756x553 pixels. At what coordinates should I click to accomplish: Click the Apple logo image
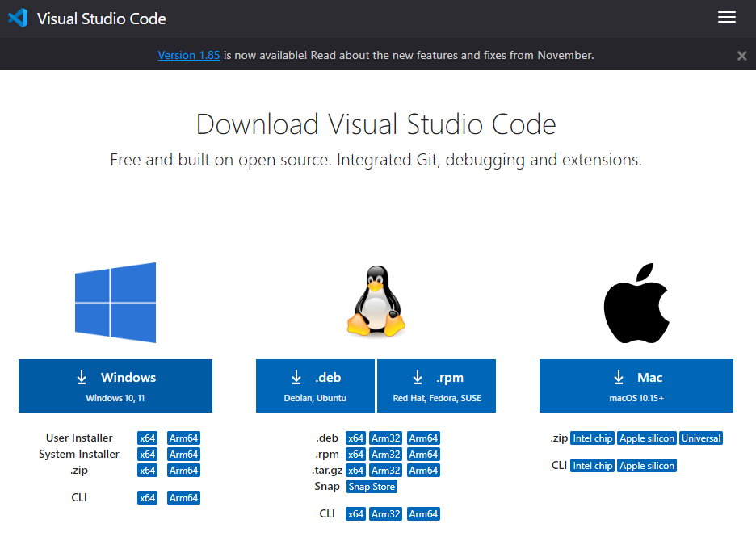click(636, 303)
